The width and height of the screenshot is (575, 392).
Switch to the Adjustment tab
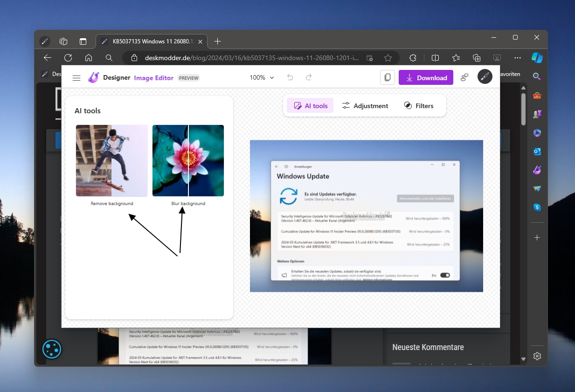tap(365, 106)
